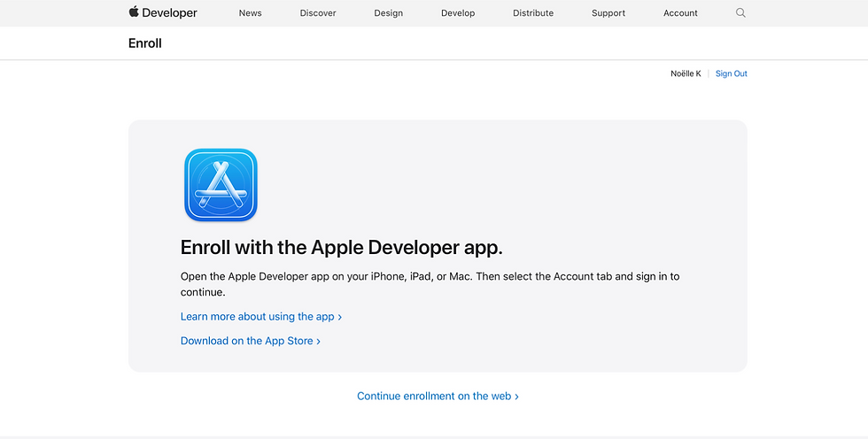Viewport: 868px width, 439px height.
Task: Click the Enroll with the Apple Developer app heading
Action: pyautogui.click(x=342, y=247)
